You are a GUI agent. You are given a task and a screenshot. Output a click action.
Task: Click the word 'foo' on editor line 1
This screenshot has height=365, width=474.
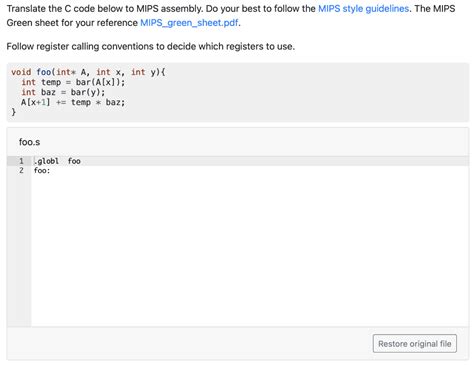(74, 161)
